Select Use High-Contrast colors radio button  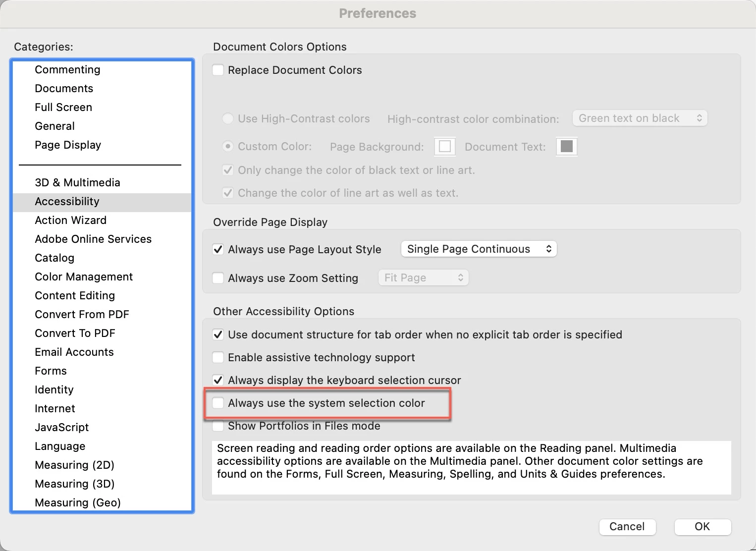point(228,118)
